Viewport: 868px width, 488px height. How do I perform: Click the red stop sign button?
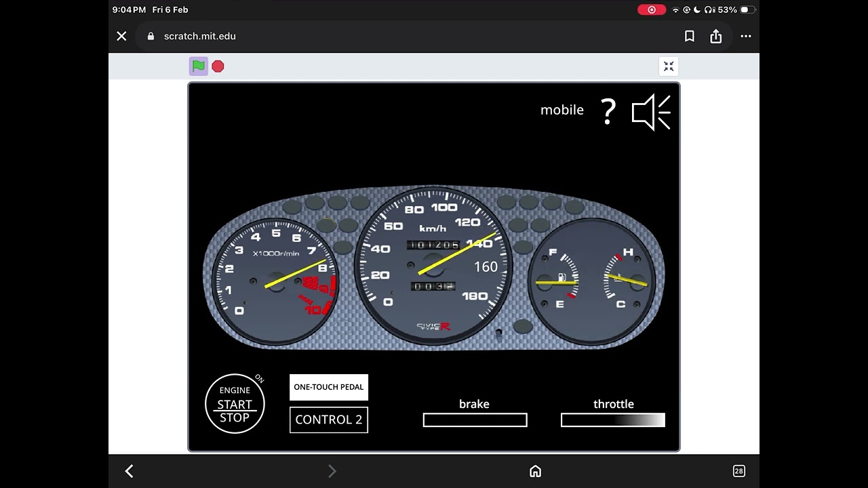click(x=218, y=66)
